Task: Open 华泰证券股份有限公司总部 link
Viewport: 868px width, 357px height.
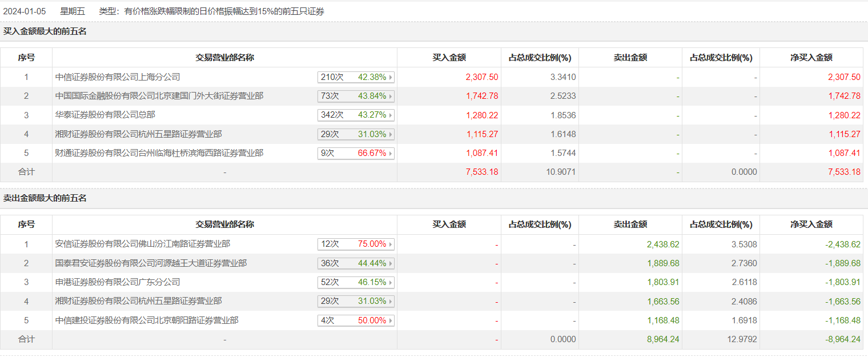Action: click(105, 115)
